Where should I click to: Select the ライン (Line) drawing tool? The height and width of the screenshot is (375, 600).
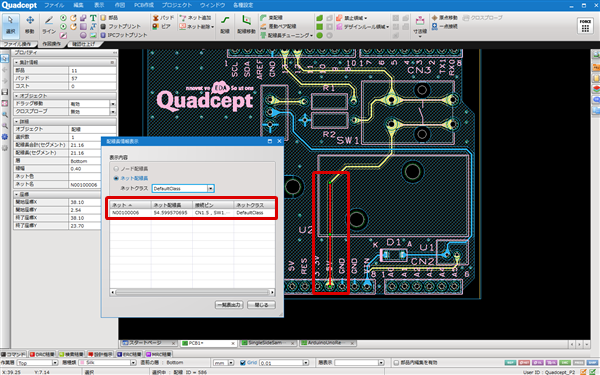pyautogui.click(x=49, y=24)
